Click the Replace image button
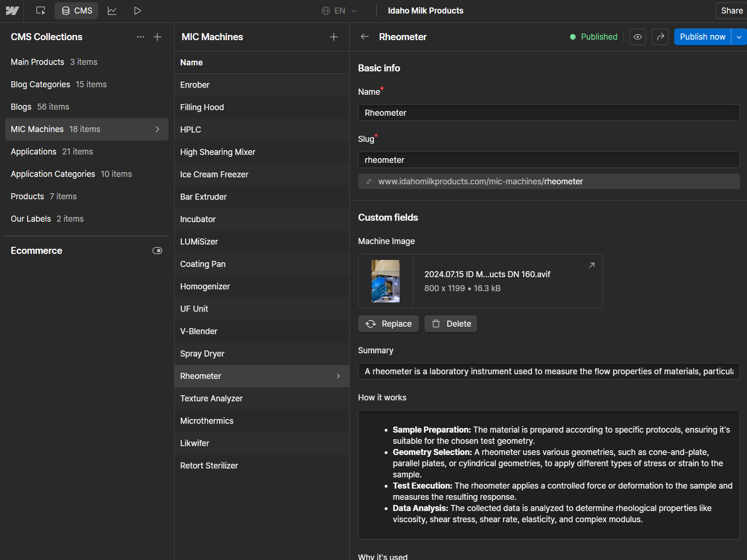This screenshot has height=560, width=747. 388,324
